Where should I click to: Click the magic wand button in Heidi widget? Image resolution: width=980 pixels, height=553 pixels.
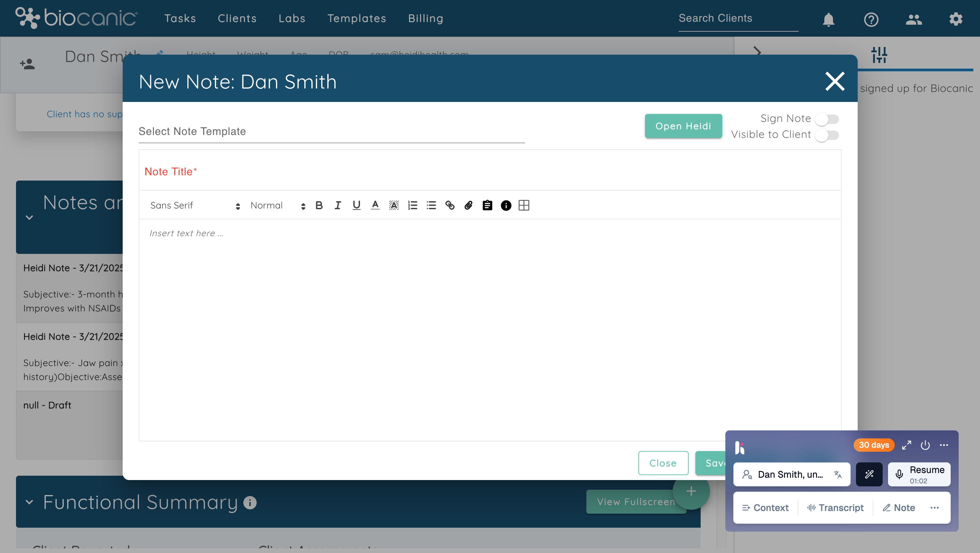click(869, 474)
